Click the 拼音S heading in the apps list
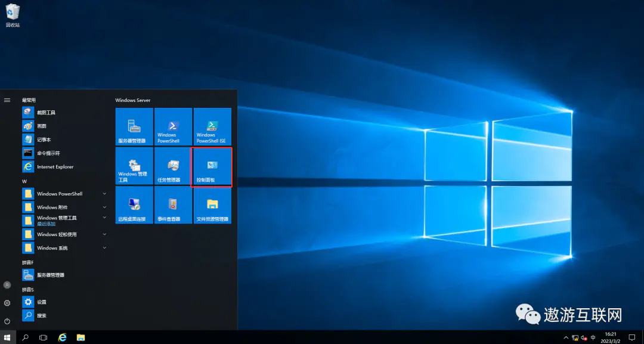 tap(27, 289)
